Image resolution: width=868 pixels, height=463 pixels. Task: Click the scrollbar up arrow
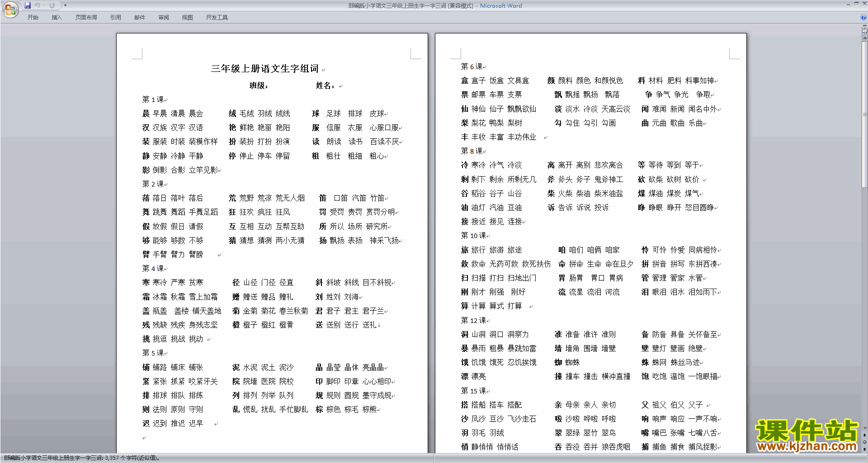pos(864,38)
